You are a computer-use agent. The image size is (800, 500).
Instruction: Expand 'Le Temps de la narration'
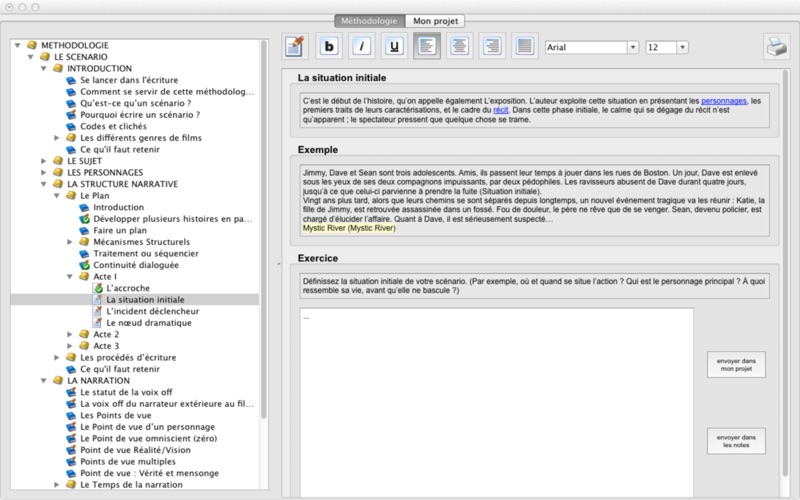[x=57, y=485]
